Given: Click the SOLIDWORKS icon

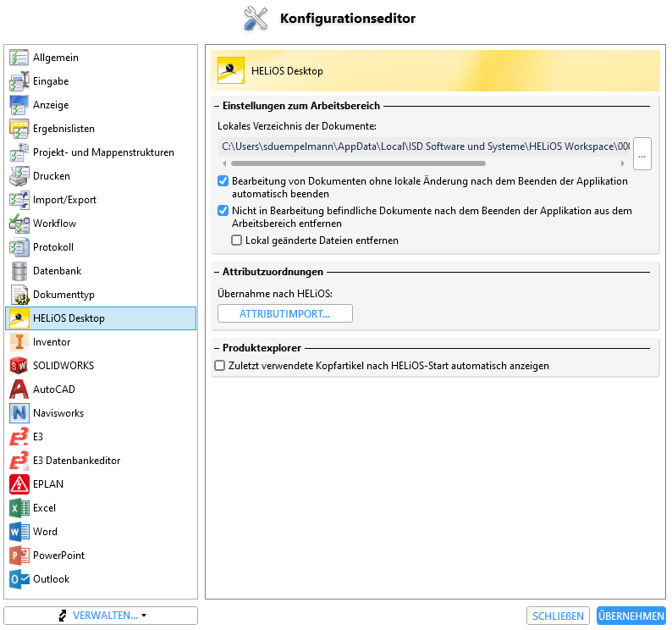Looking at the screenshot, I should pyautogui.click(x=19, y=366).
